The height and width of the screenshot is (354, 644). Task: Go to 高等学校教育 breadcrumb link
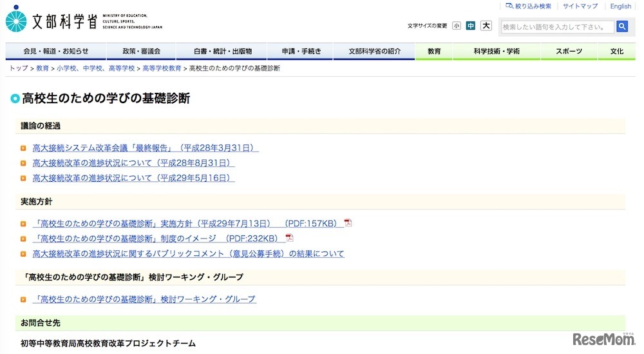coord(162,68)
